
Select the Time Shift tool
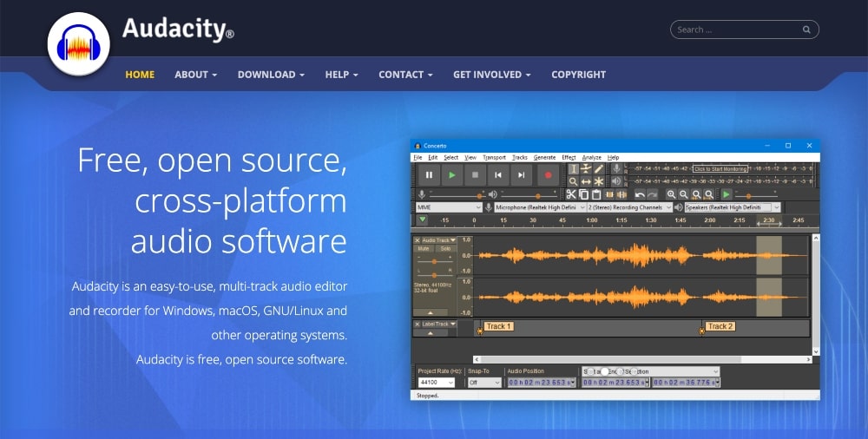pos(586,181)
